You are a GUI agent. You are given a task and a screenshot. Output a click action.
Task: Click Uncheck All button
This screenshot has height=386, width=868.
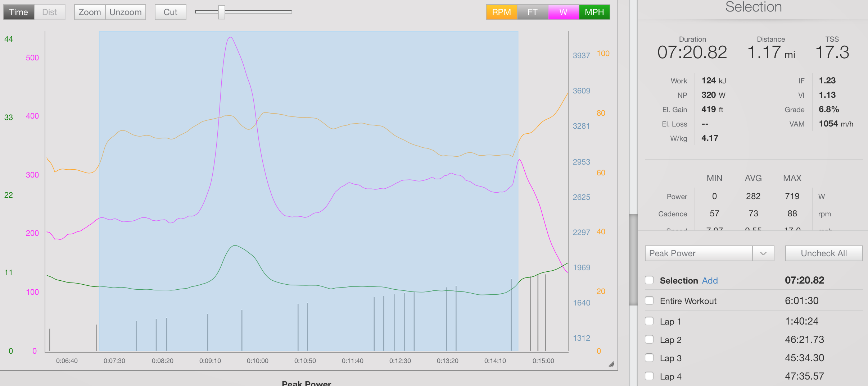tap(823, 253)
